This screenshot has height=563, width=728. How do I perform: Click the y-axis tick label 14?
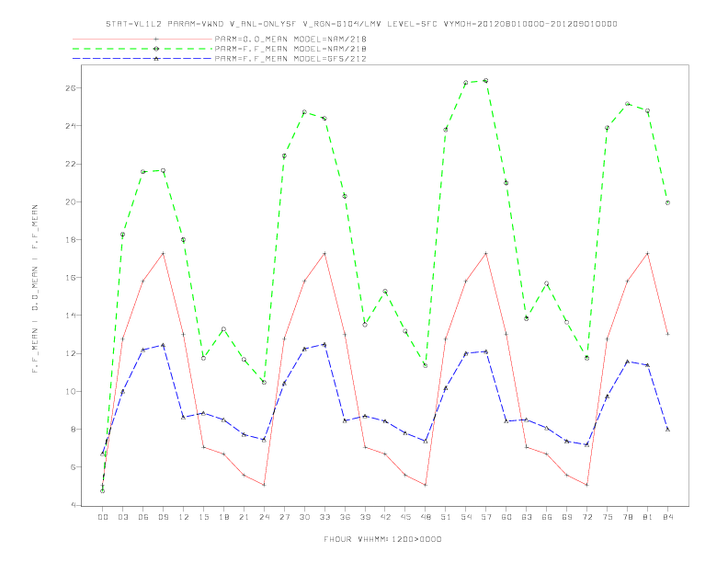(x=71, y=316)
